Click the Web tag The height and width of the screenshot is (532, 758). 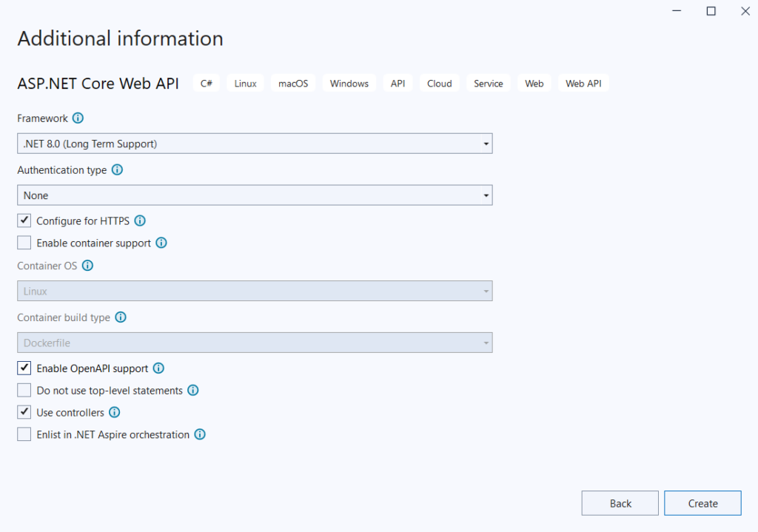tap(534, 83)
